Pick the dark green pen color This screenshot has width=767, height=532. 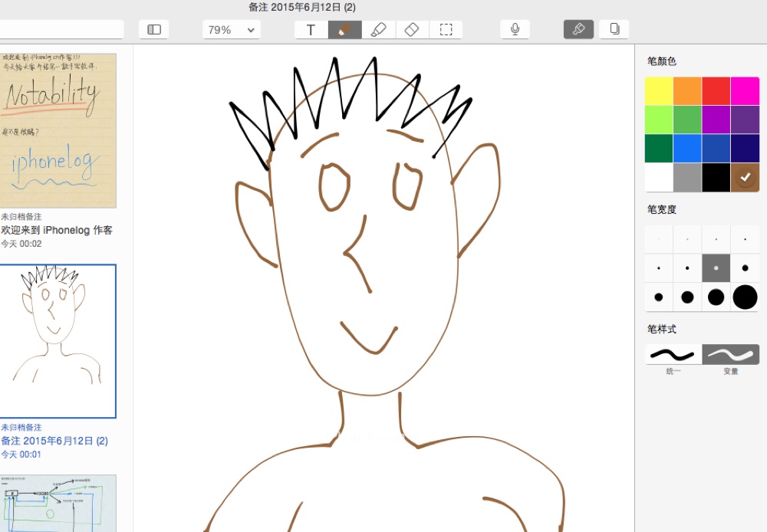pyautogui.click(x=659, y=148)
